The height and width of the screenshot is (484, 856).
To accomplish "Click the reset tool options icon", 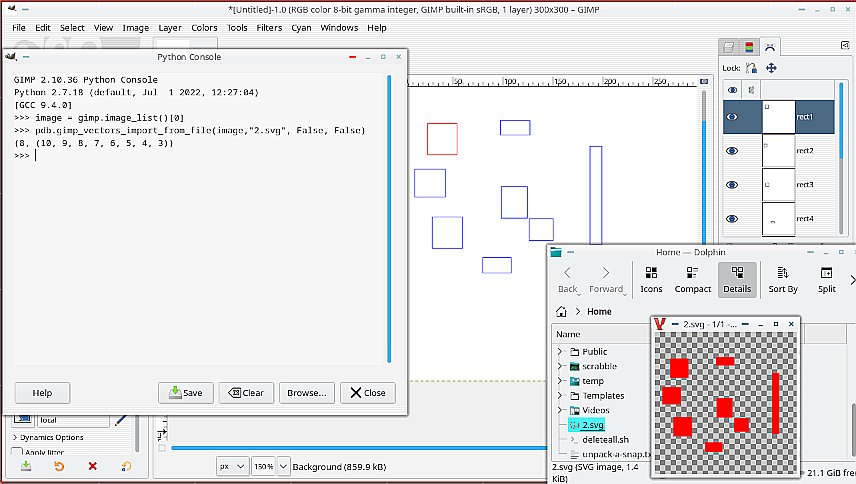I will click(x=126, y=466).
